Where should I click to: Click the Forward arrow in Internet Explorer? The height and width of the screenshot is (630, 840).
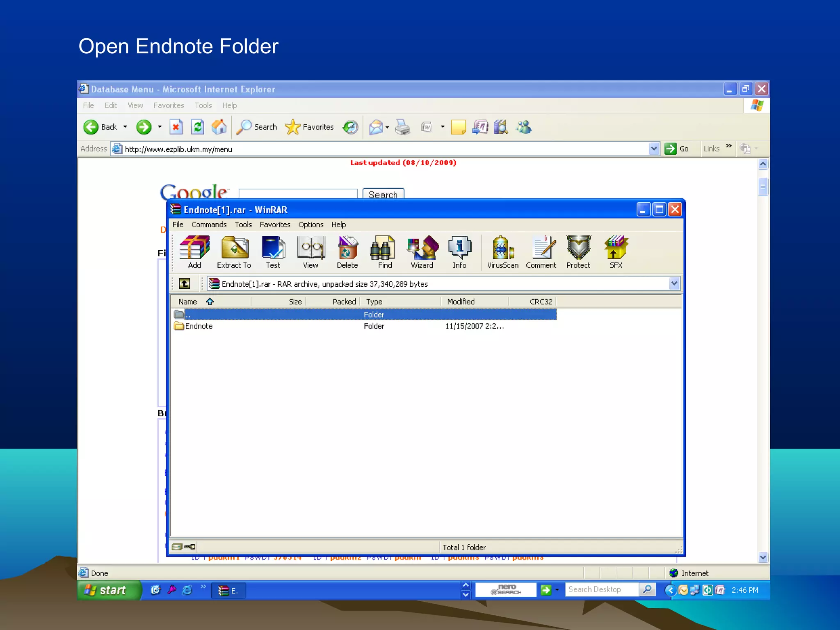[144, 127]
